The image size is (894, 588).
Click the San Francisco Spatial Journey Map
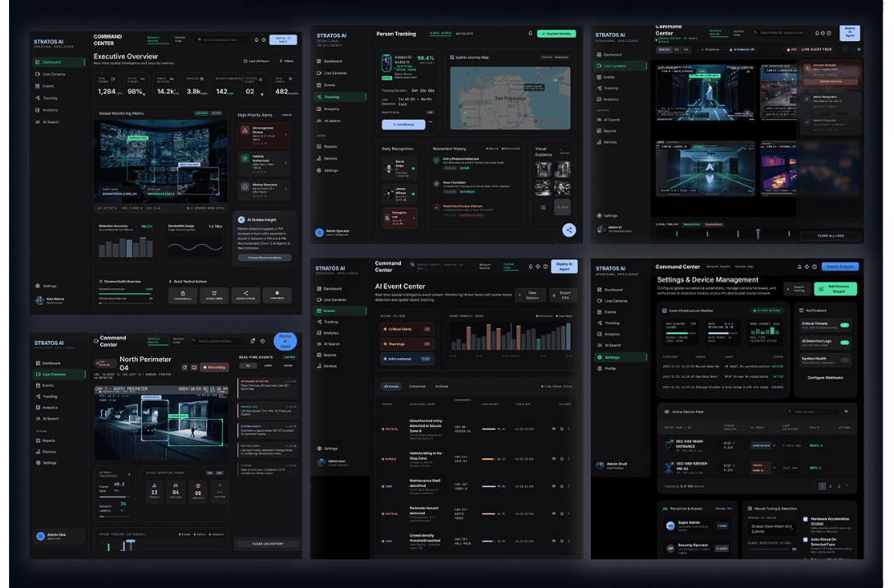(x=510, y=98)
